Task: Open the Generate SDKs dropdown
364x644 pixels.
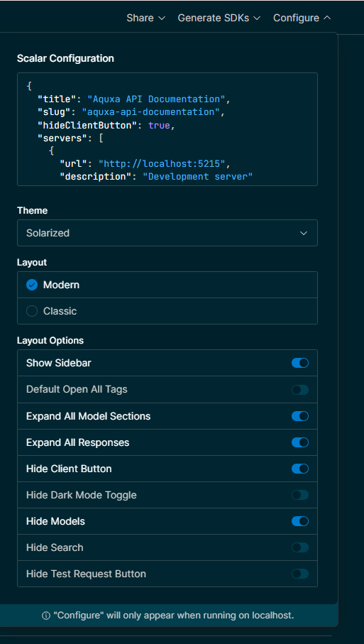Action: click(x=219, y=18)
